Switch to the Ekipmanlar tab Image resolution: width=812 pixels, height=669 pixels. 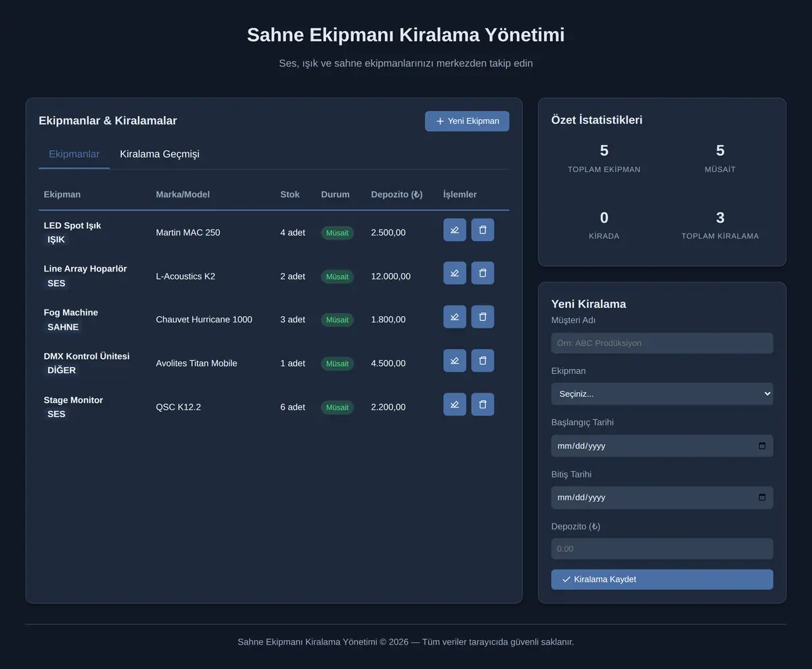coord(74,154)
